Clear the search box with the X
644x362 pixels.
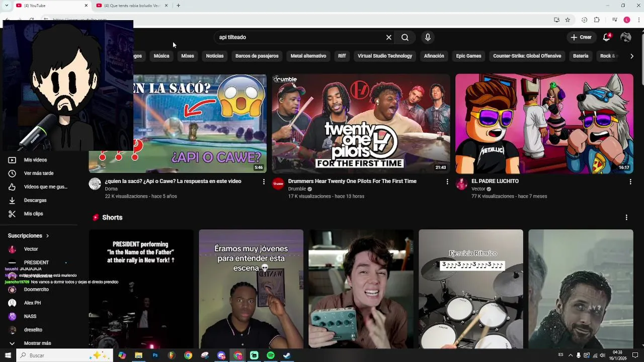click(388, 37)
